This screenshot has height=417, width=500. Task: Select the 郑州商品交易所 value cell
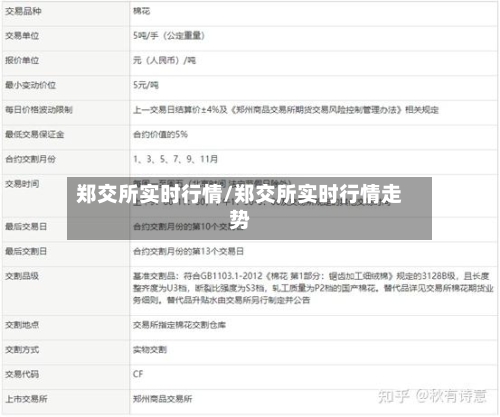(163, 399)
